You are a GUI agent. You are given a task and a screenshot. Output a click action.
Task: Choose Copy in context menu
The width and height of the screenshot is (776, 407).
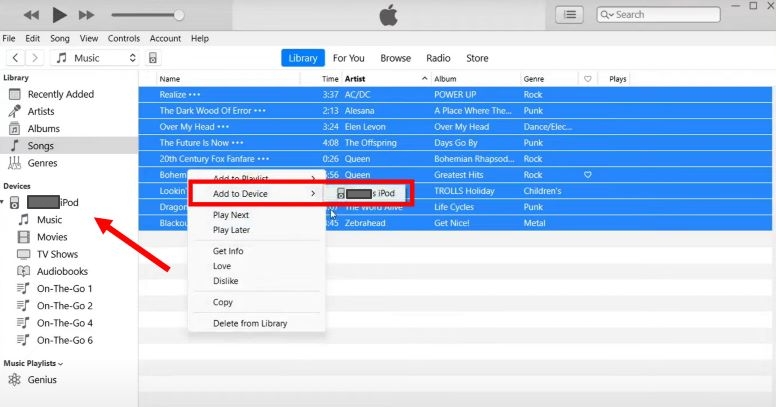(x=222, y=302)
